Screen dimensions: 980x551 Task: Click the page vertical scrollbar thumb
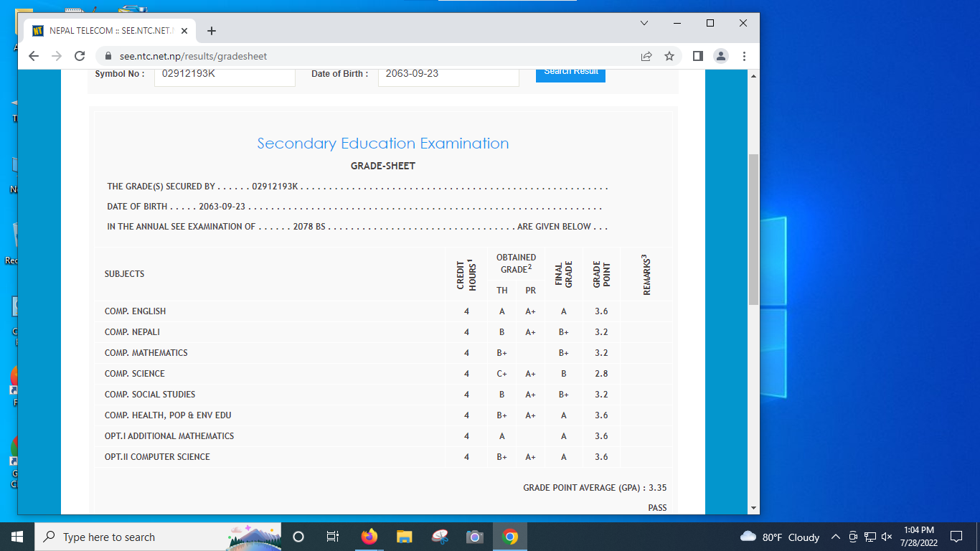753,230
